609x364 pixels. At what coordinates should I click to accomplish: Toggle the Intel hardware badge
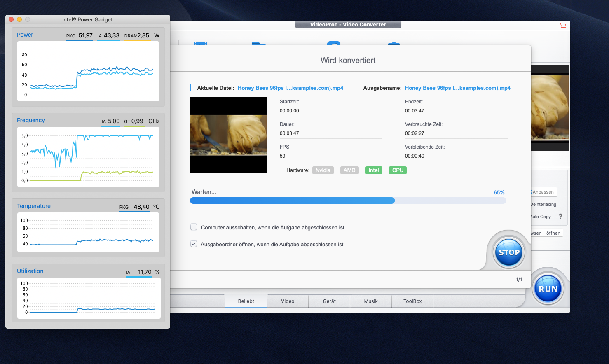click(374, 170)
